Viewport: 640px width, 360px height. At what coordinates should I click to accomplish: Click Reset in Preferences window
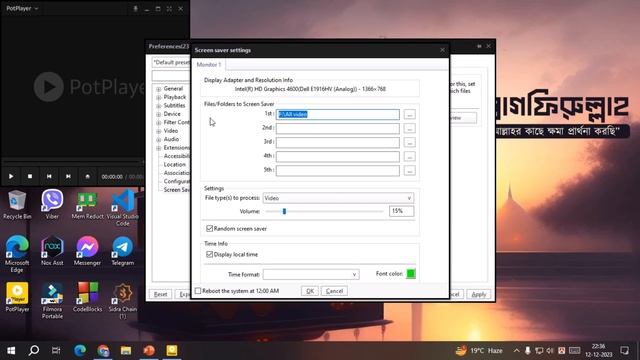160,294
